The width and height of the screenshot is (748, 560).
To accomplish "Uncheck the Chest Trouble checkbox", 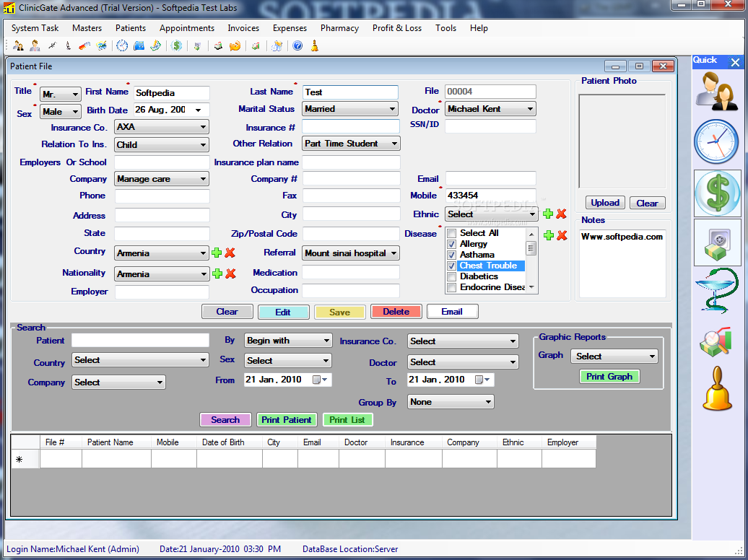I will 451,266.
